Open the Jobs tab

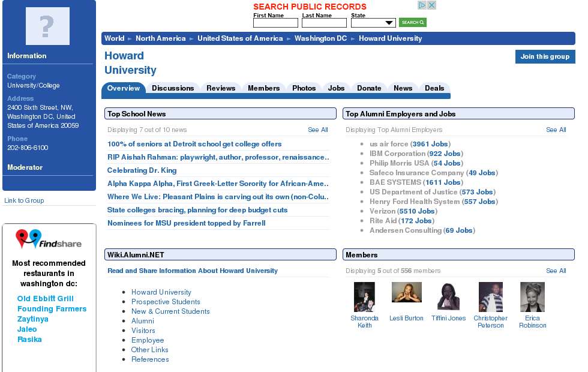tap(336, 88)
